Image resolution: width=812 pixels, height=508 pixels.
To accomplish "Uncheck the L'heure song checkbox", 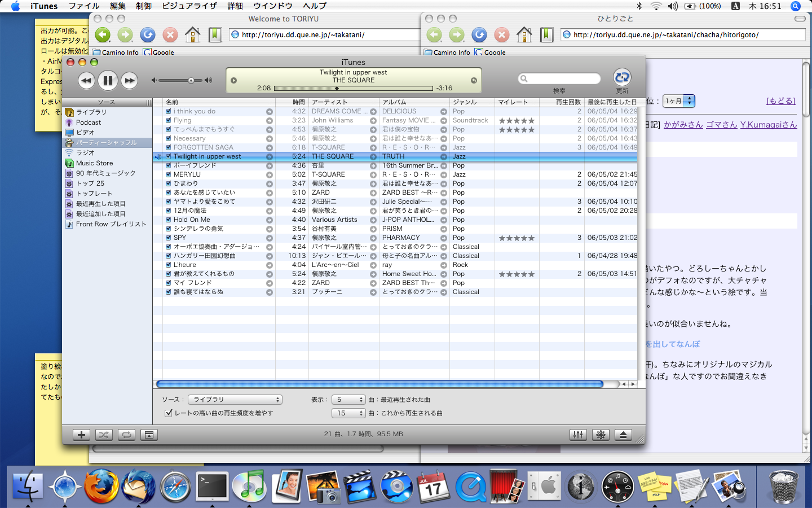I will point(169,265).
